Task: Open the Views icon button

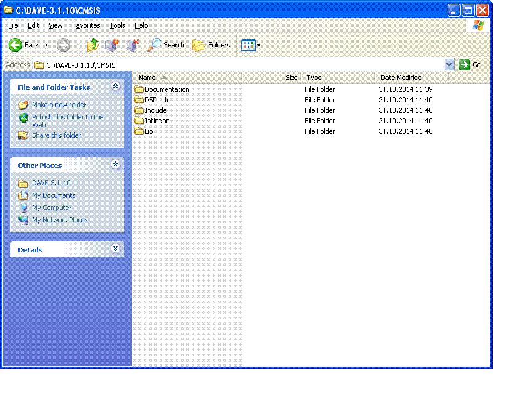Action: [x=248, y=45]
